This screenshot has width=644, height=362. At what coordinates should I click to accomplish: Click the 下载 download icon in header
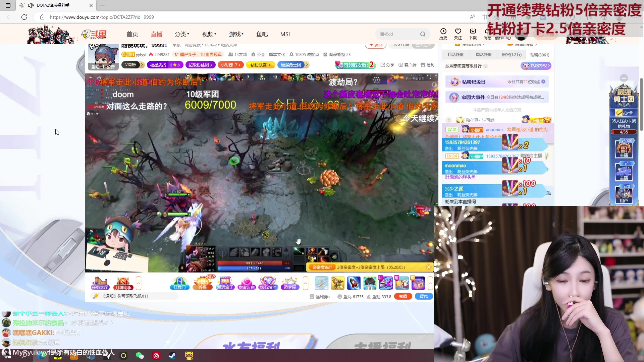(473, 34)
